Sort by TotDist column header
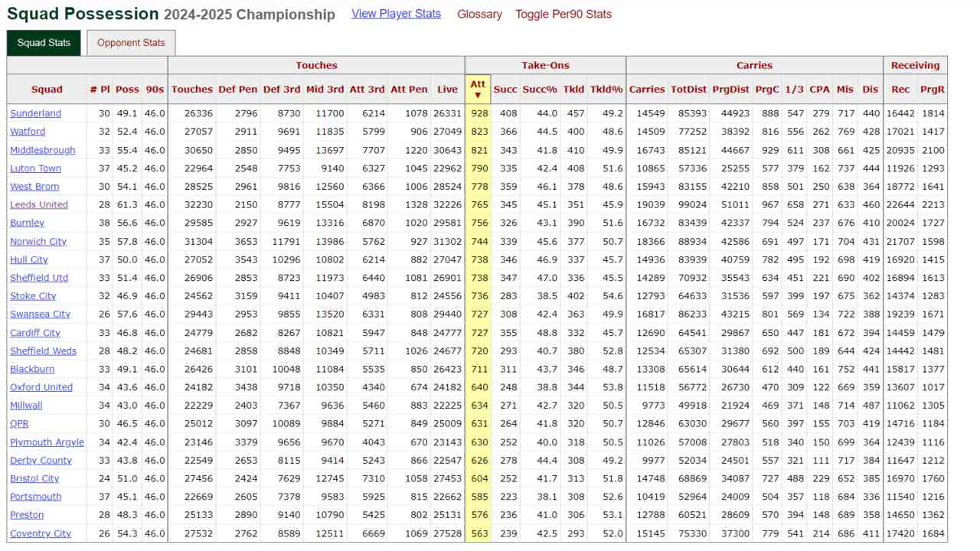Screen dimensions: 980x551 coord(688,90)
